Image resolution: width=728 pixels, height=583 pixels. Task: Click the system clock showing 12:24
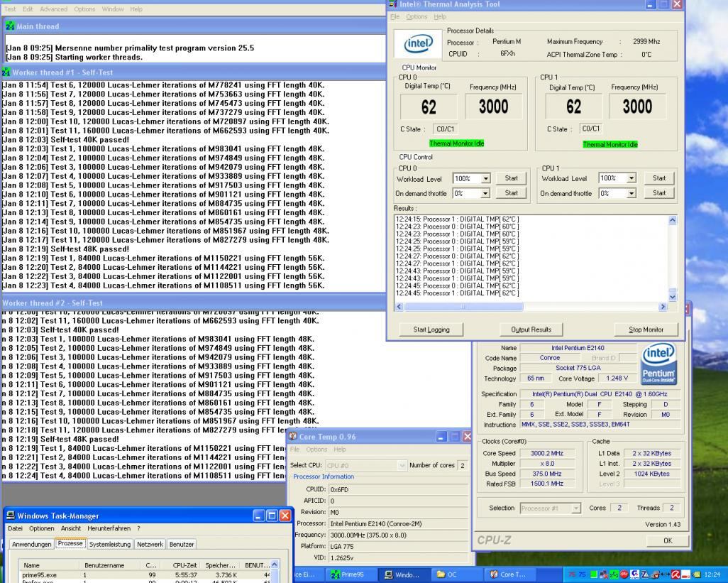click(712, 574)
